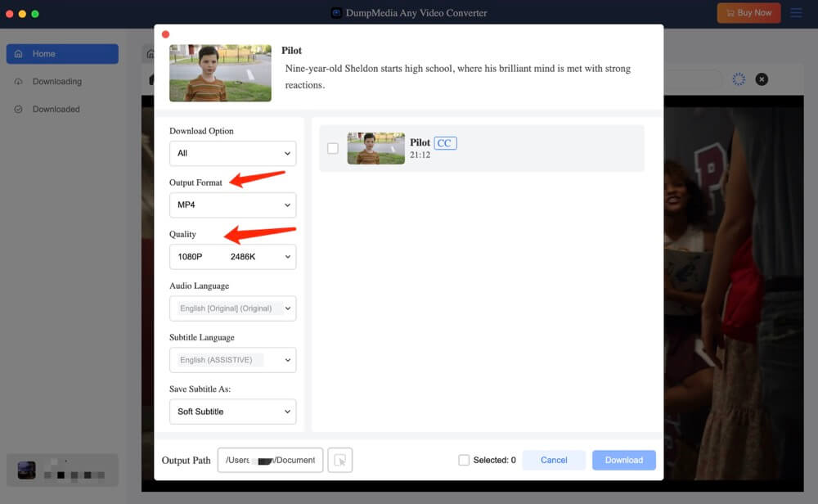
Task: Open the Downloaded list
Action: point(56,109)
